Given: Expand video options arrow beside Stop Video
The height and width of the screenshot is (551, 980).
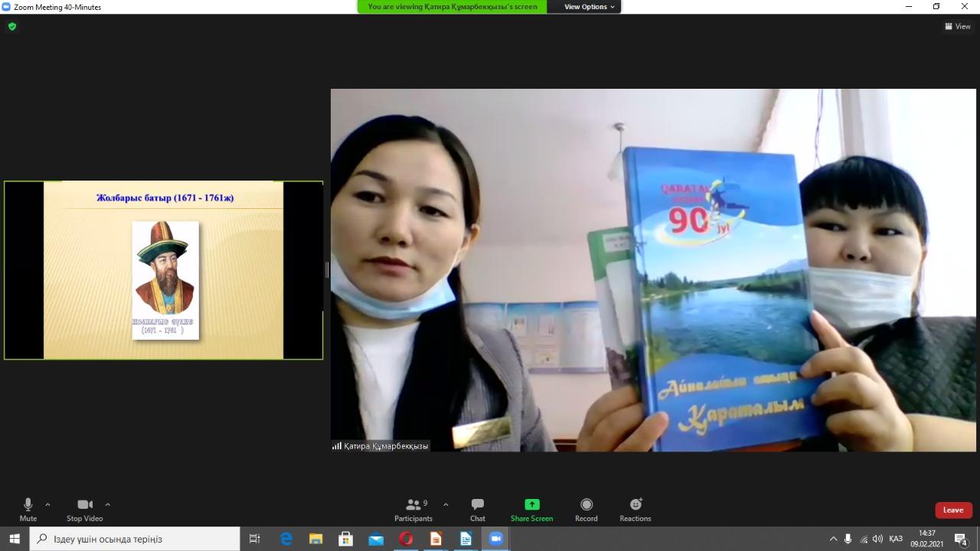Looking at the screenshot, I should 107,505.
